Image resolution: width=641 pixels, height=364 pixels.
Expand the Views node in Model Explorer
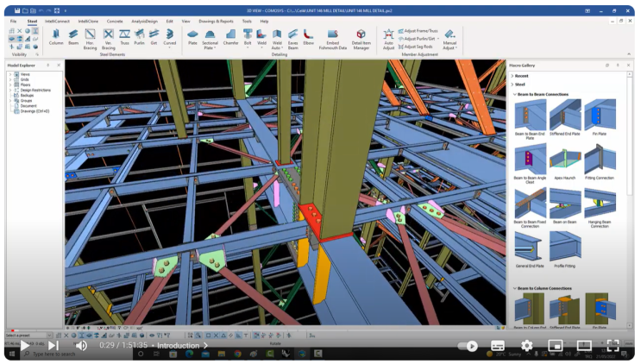(x=10, y=75)
